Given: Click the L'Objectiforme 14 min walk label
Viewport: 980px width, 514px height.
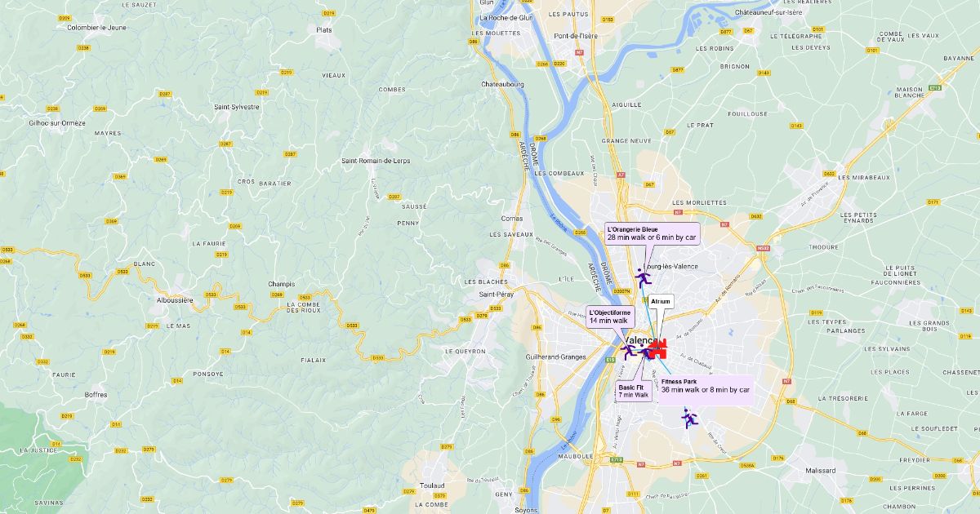Looking at the screenshot, I should tap(609, 317).
